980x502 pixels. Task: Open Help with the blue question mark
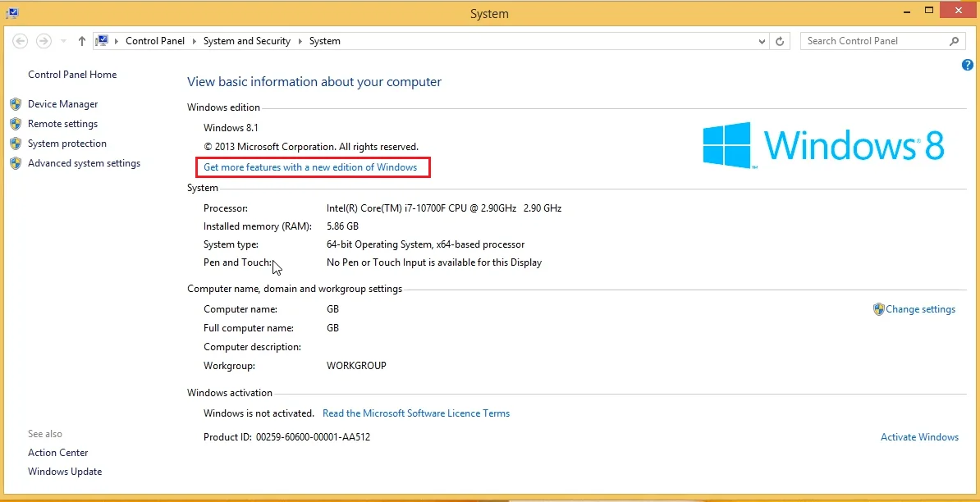click(967, 65)
